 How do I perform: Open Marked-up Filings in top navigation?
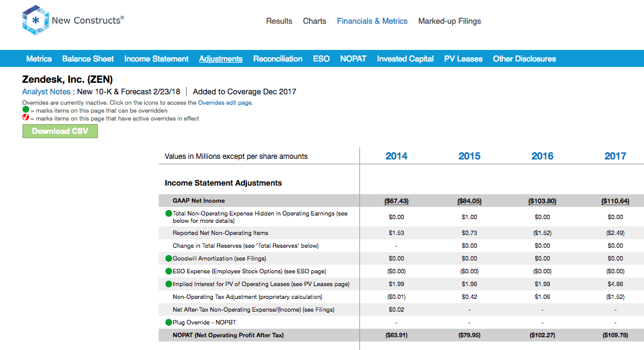pos(449,21)
